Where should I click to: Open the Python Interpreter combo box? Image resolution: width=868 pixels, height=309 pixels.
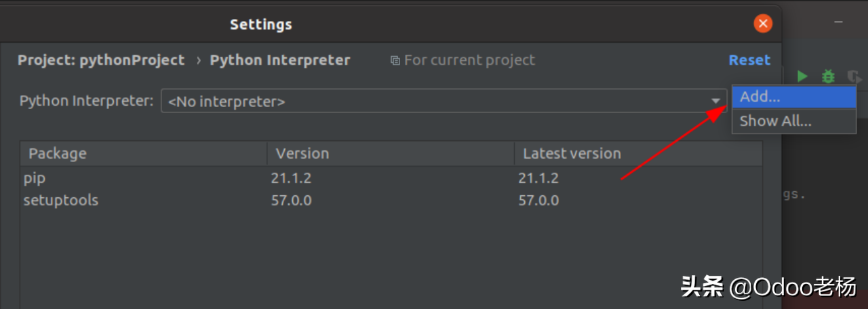[x=444, y=101]
